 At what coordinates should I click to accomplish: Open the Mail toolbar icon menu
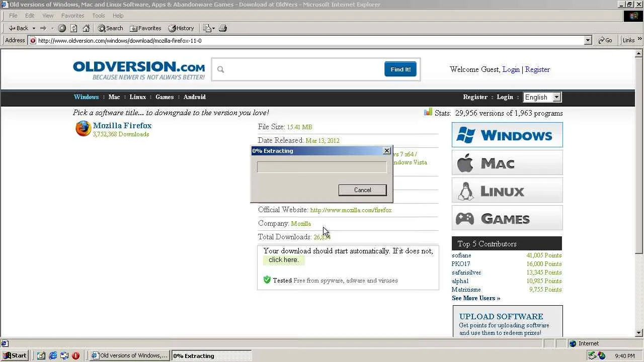[x=208, y=28]
